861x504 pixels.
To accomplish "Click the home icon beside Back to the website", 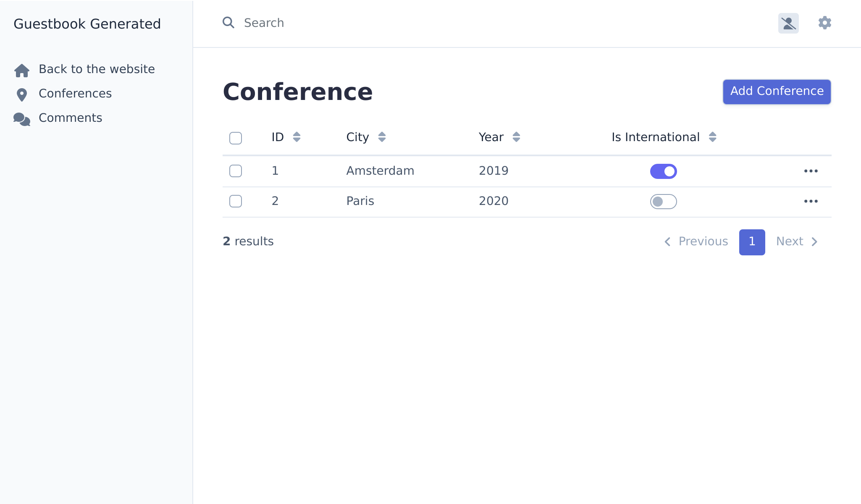I will point(21,70).
